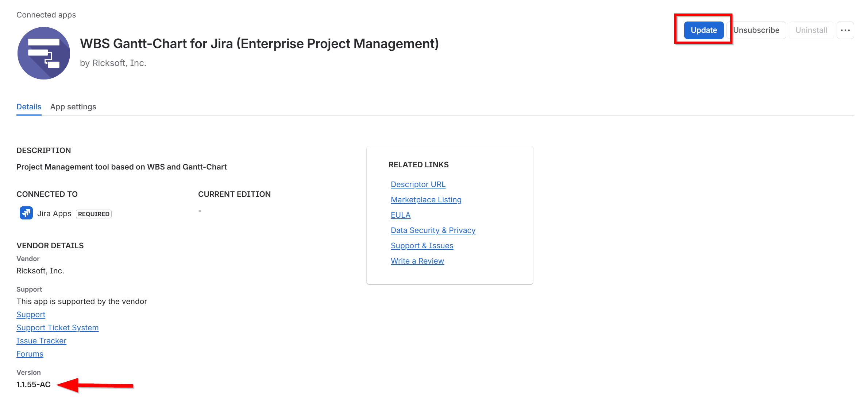Open the Support Ticket System link
This screenshot has width=868, height=397.
(58, 328)
